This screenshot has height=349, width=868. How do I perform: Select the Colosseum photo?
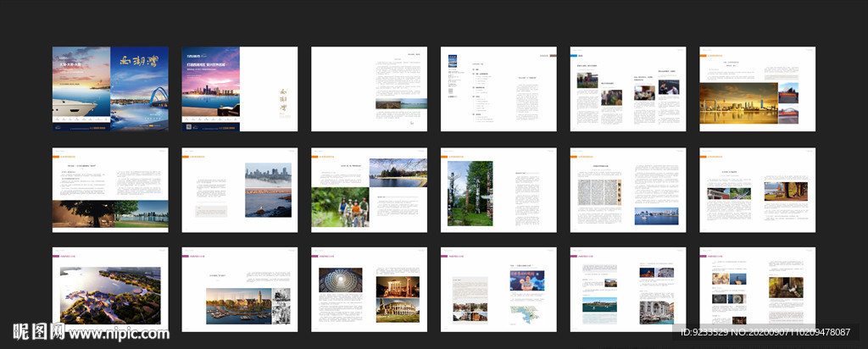click(x=397, y=307)
